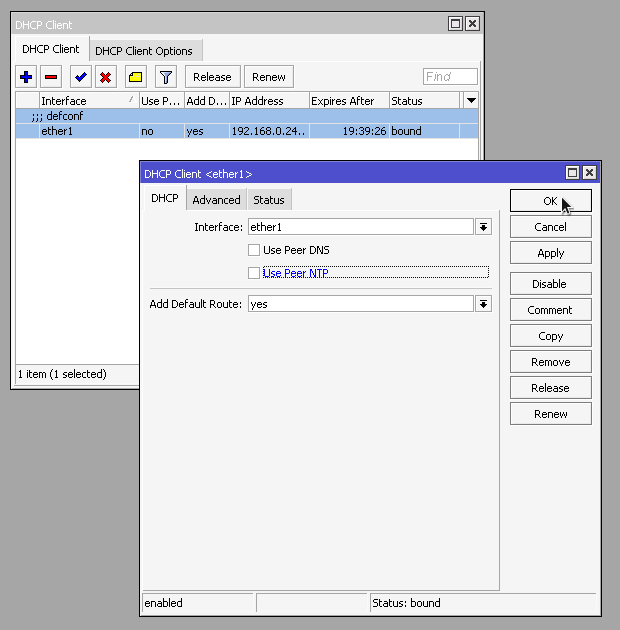This screenshot has width=620, height=630.
Task: Click the red minus Remove icon
Action: pyautogui.click(x=51, y=77)
